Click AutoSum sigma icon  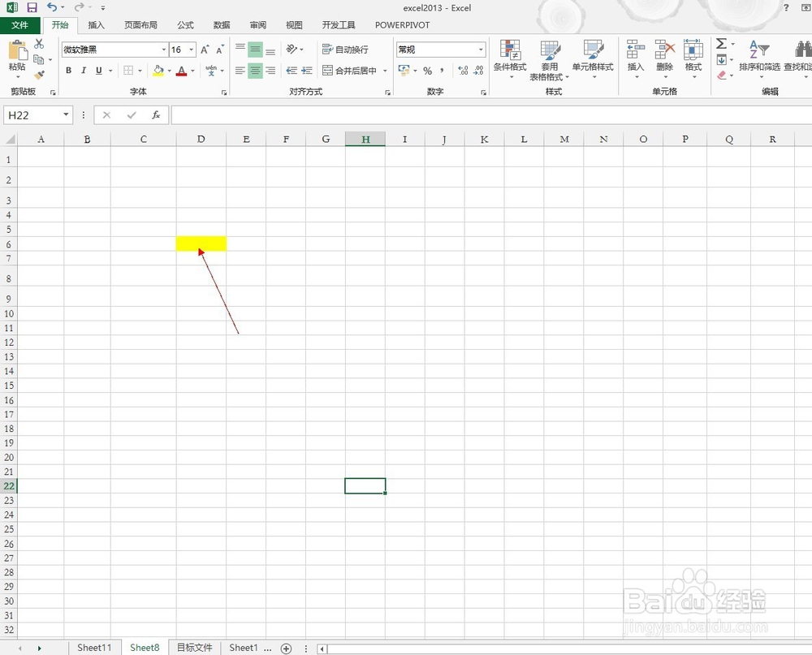point(721,44)
